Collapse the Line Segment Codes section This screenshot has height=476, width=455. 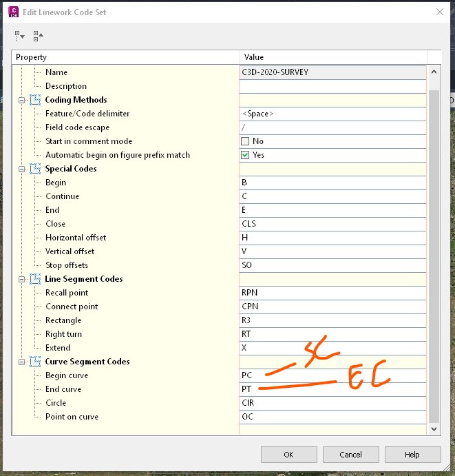pyautogui.click(x=21, y=279)
